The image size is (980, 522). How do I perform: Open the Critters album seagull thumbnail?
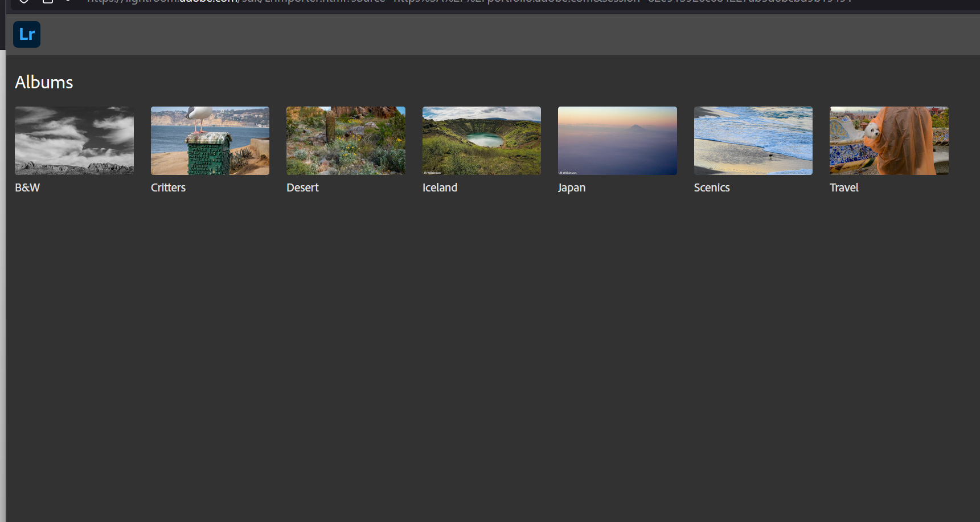(x=210, y=141)
